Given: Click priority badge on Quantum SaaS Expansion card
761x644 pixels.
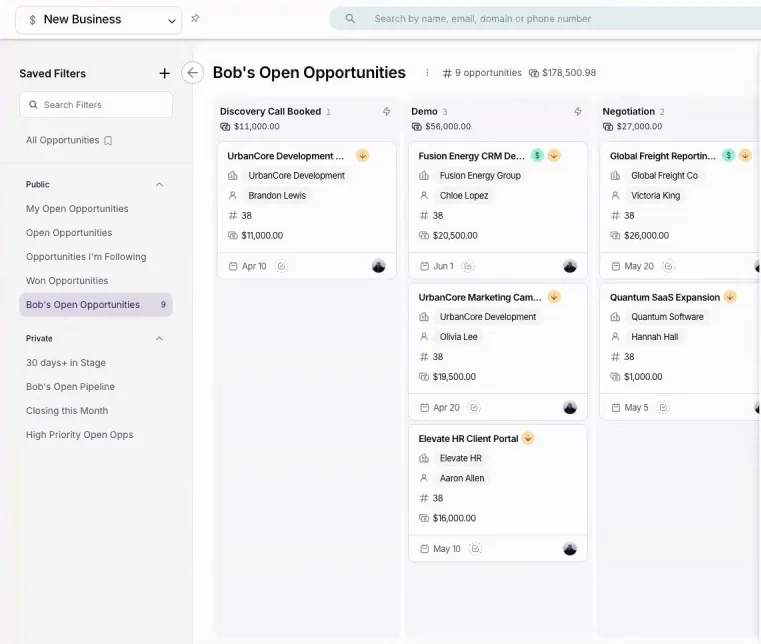Looking at the screenshot, I should click(730, 297).
